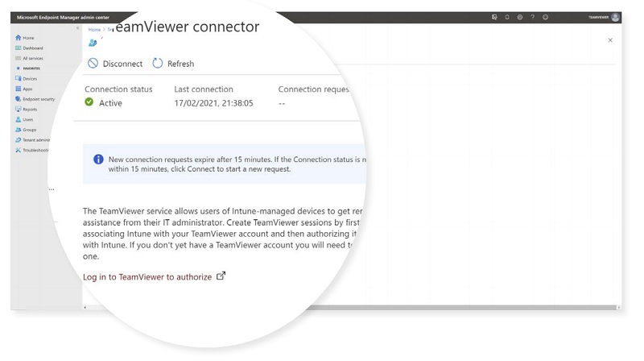The height and width of the screenshot is (361, 644).
Task: Open All services in the sidebar
Action: (29, 58)
